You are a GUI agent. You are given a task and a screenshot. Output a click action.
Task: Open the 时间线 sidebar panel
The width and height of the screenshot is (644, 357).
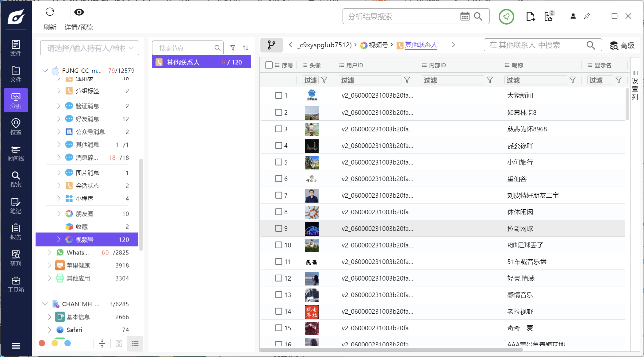(16, 153)
